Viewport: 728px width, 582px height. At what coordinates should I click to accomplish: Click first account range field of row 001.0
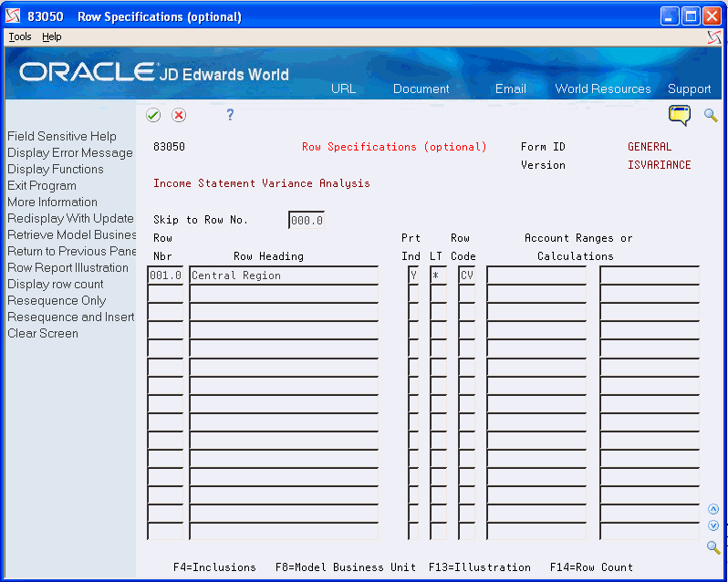(x=536, y=275)
